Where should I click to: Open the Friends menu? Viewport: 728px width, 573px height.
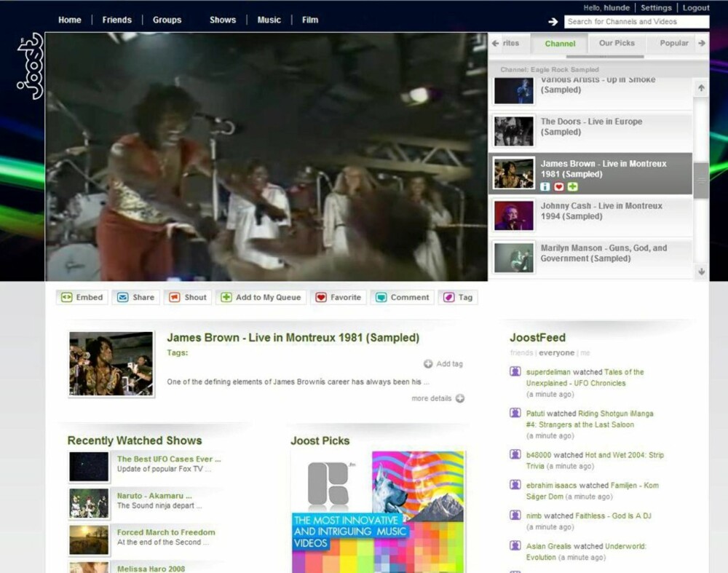click(117, 20)
